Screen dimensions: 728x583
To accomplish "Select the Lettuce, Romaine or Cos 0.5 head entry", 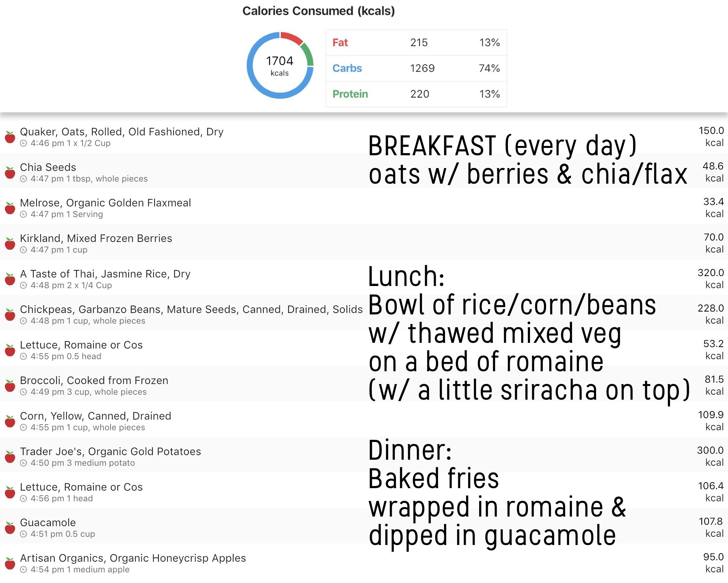I will tap(81, 345).
